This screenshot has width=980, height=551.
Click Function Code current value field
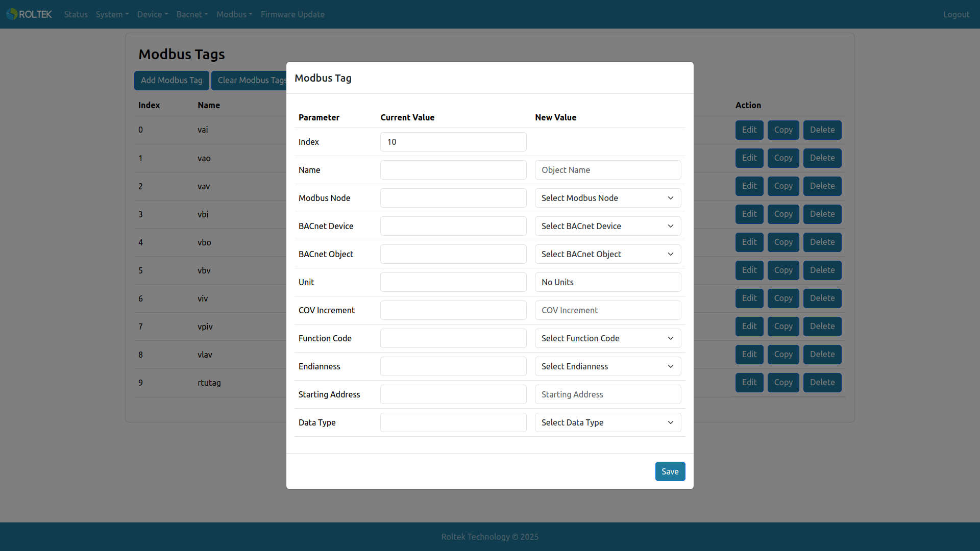point(453,338)
